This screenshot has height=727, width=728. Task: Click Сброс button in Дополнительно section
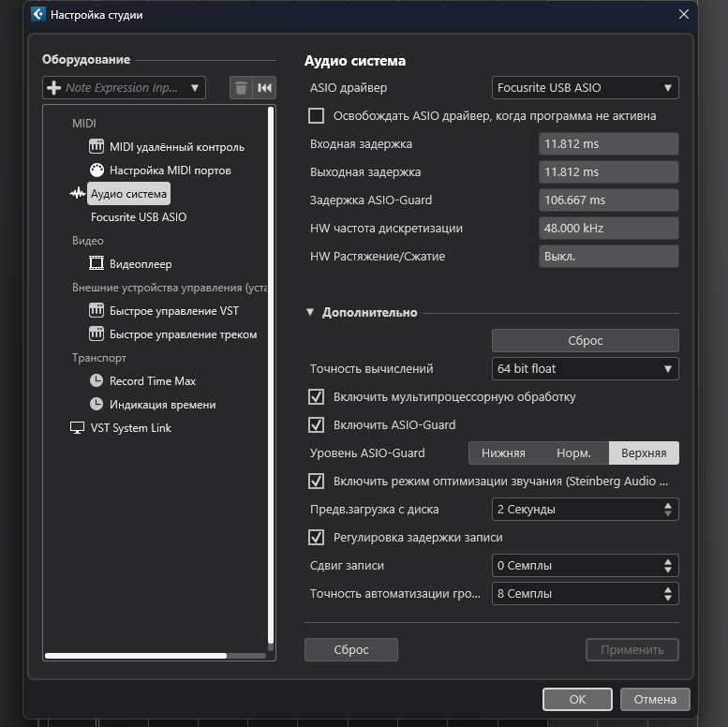point(585,341)
